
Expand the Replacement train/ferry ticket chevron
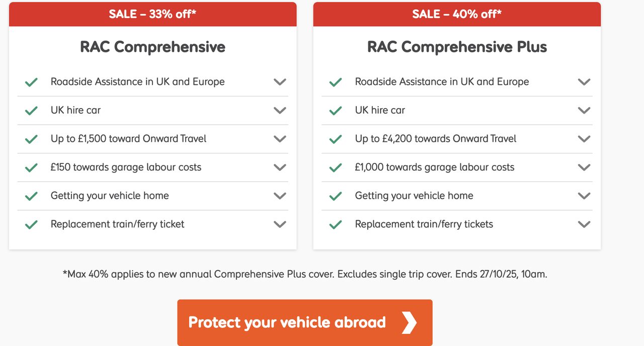(x=280, y=224)
